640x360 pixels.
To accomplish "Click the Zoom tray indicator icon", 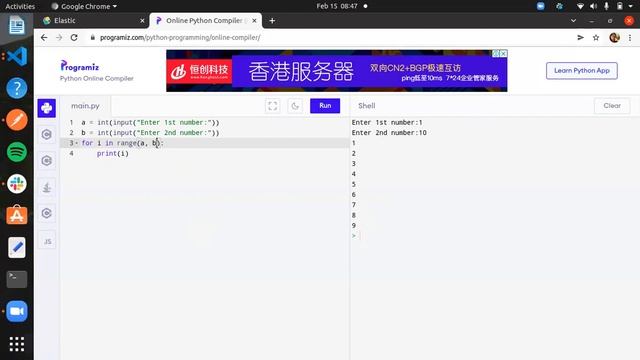I will coord(541,6).
